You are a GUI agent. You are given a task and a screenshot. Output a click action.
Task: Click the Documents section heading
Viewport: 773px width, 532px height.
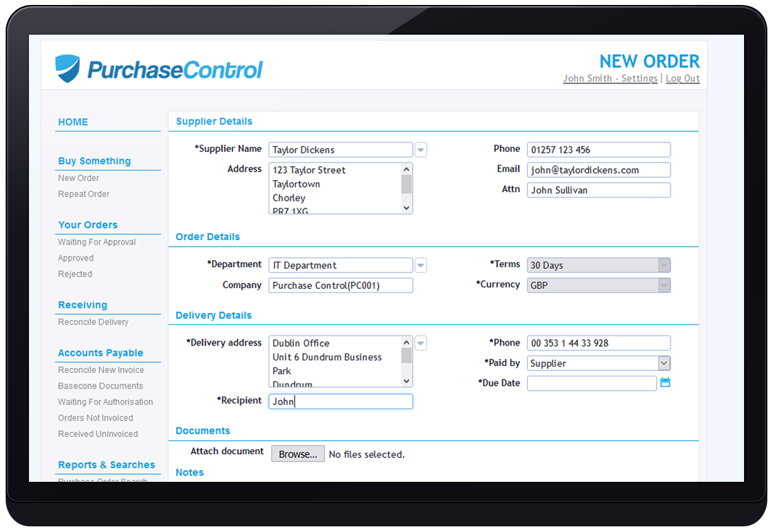point(203,430)
